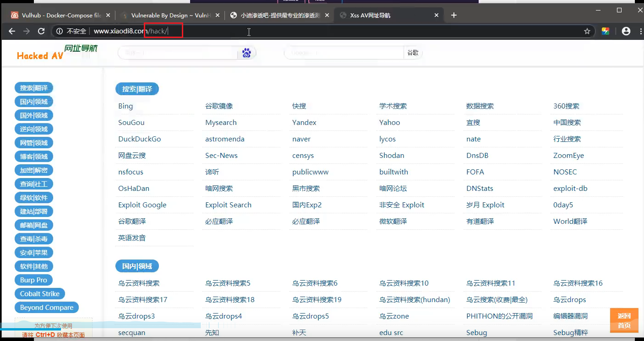Open the Shodan link

click(x=392, y=156)
